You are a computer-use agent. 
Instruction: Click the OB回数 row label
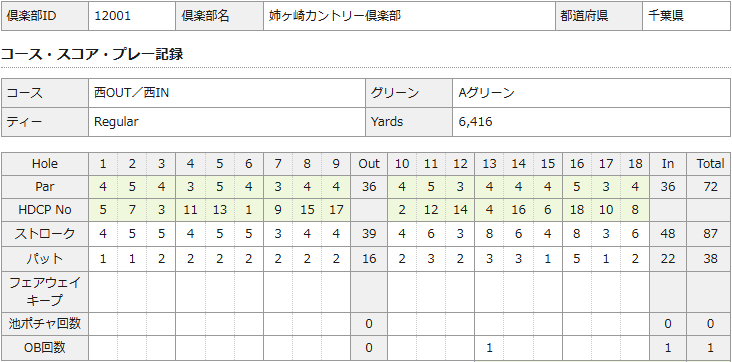45,348
